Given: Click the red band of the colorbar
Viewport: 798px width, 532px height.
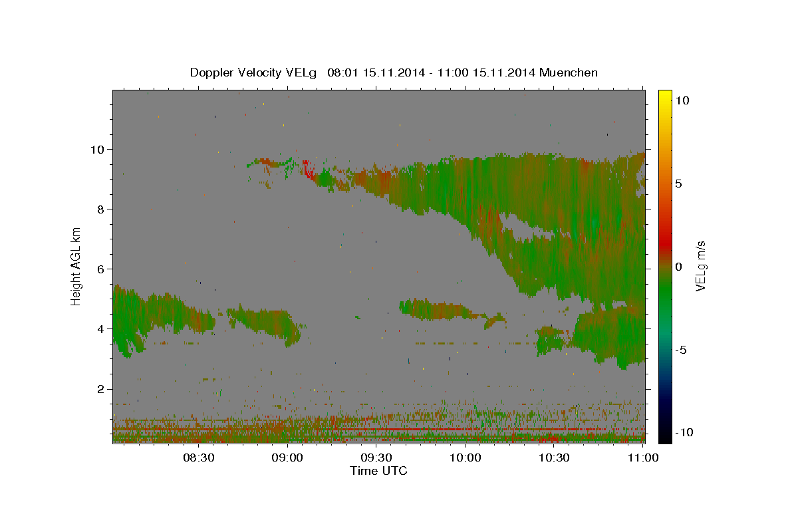Looking at the screenshot, I should (x=665, y=243).
